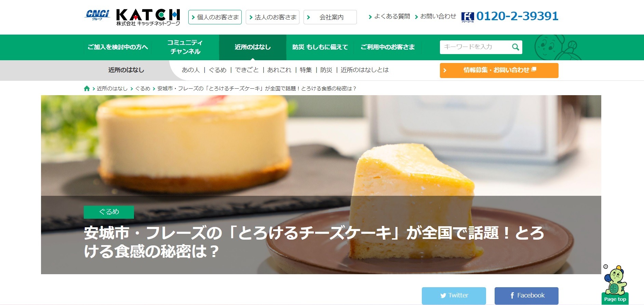This screenshot has height=305, width=644.
Task: Click the search magnifier icon
Action: (515, 47)
